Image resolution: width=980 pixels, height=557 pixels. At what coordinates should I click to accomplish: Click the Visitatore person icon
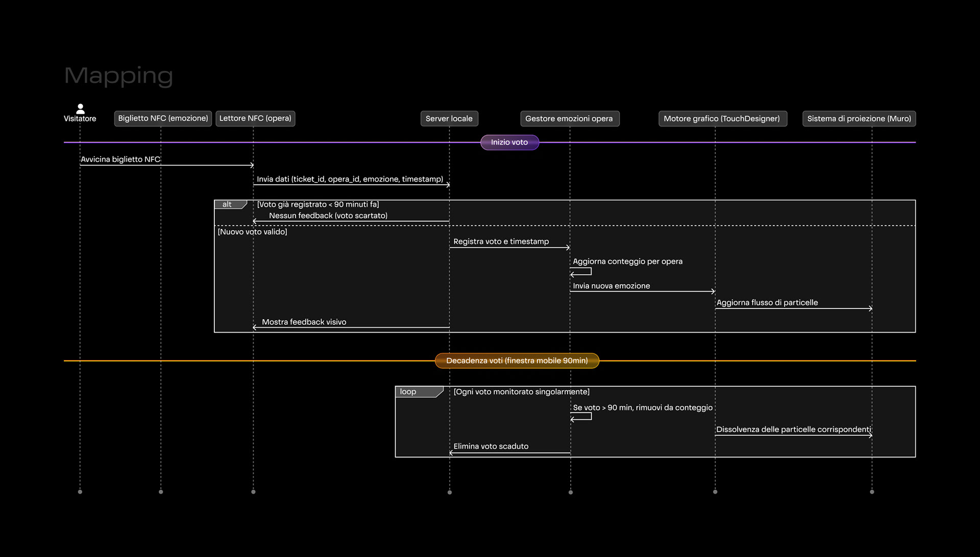[80, 109]
